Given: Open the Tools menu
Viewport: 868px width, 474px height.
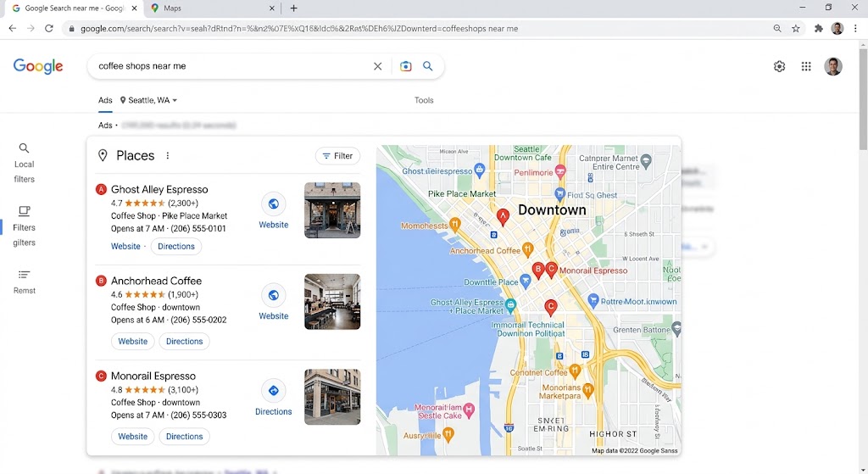Looking at the screenshot, I should pyautogui.click(x=424, y=100).
